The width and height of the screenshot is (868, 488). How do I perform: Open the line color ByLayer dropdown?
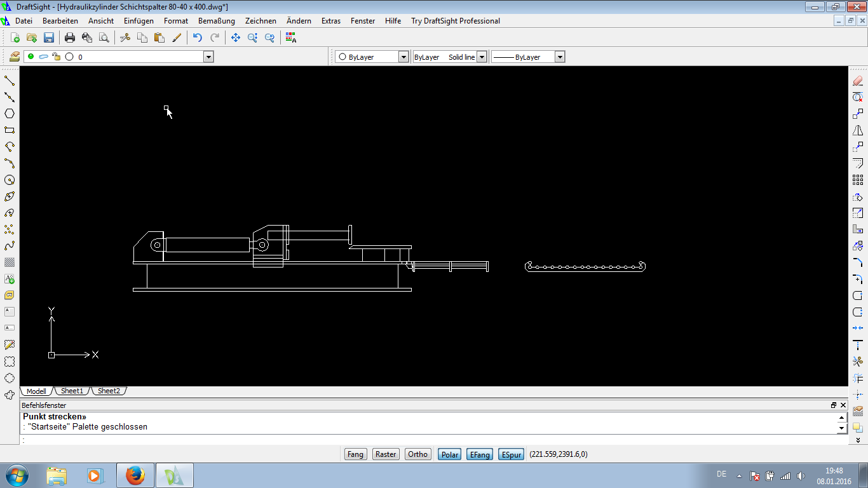pos(403,57)
